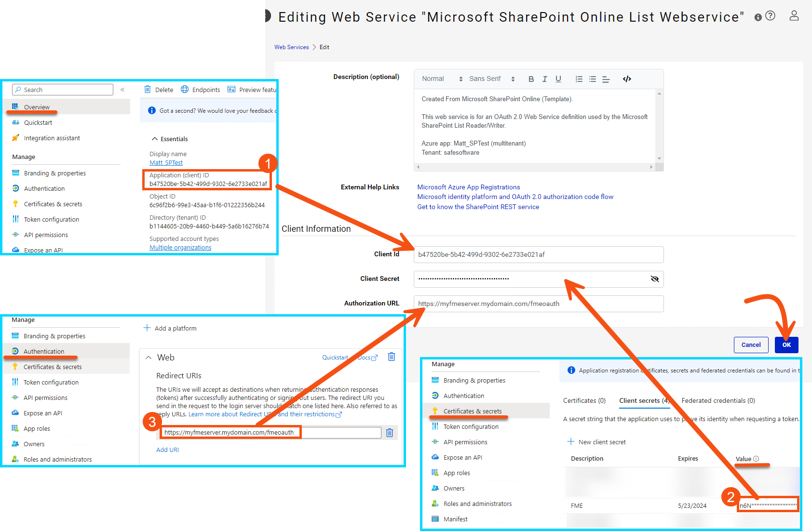Open the Microsoft Azure App Registrations link
This screenshot has height=531, width=812.
[468, 187]
